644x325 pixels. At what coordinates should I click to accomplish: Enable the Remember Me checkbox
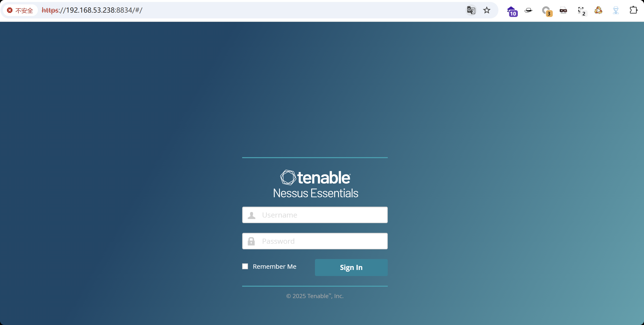point(245,266)
